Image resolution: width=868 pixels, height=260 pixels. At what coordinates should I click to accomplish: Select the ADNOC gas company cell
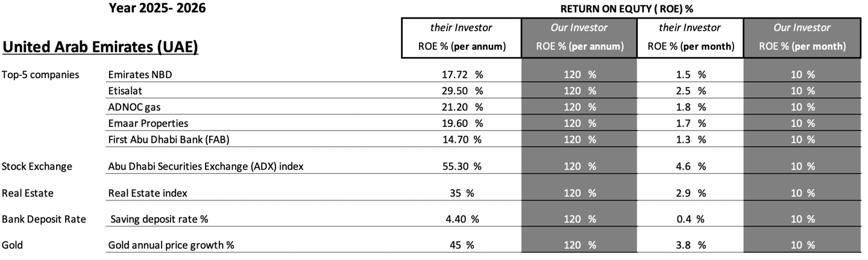point(134,107)
